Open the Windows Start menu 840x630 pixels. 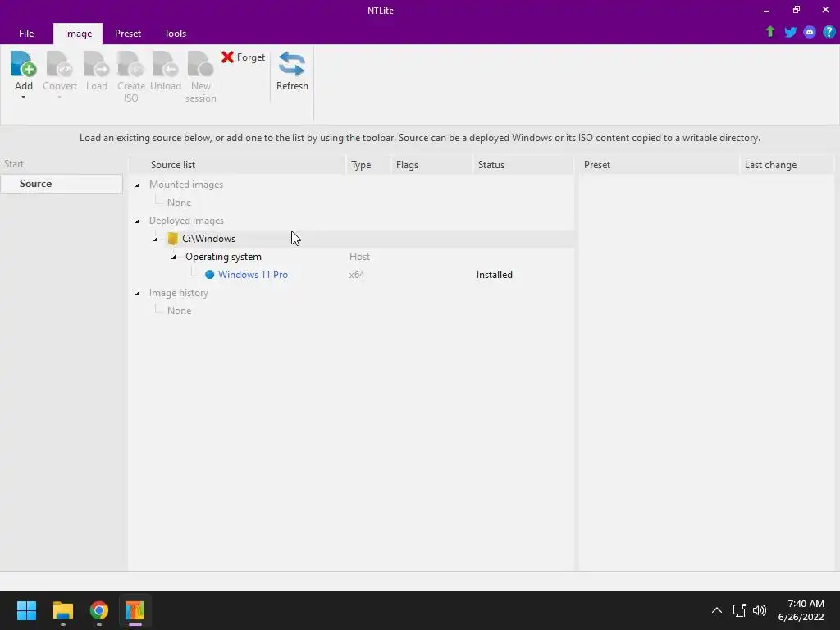click(x=26, y=610)
